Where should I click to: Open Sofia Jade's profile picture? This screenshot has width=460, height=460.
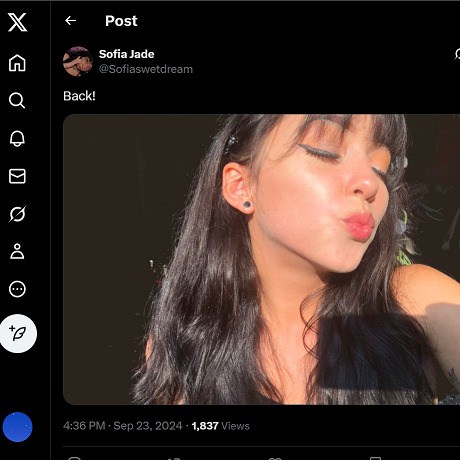pos(78,61)
